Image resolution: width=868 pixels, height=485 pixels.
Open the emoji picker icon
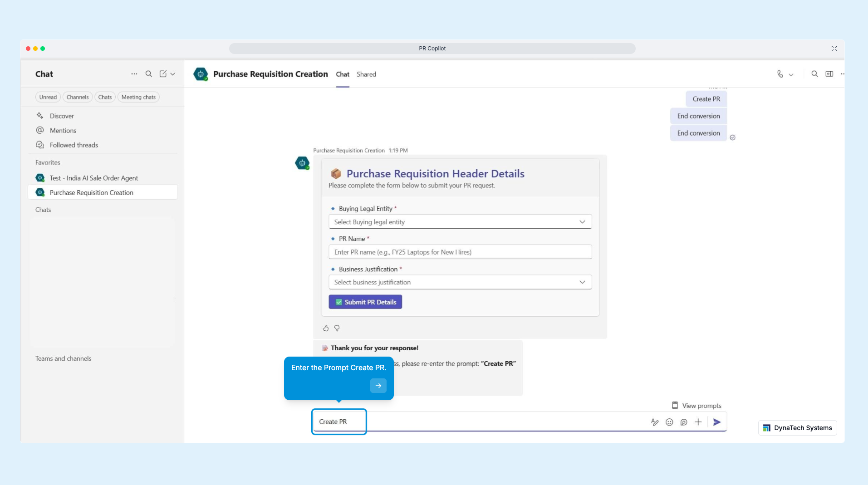tap(669, 422)
